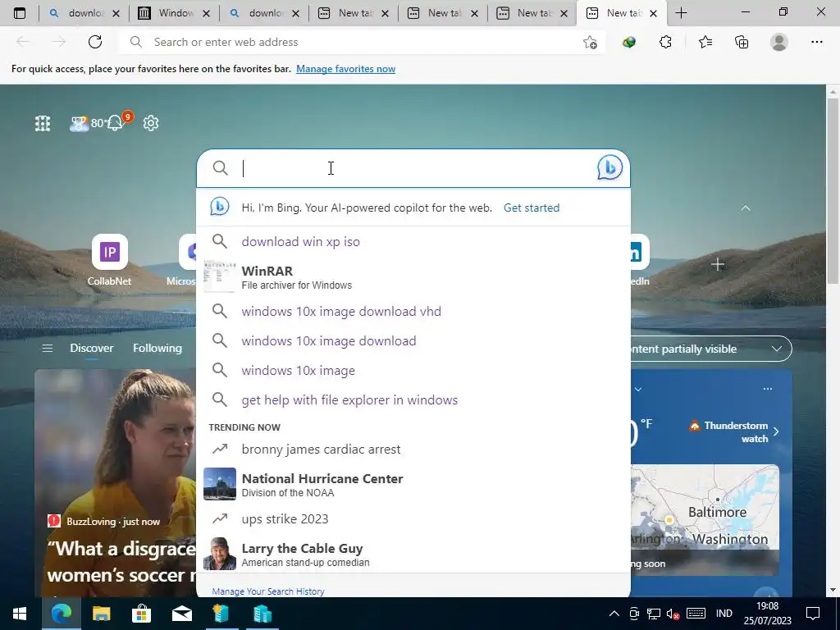840x630 pixels.
Task: Switch input language IND indicator
Action: [x=724, y=614]
